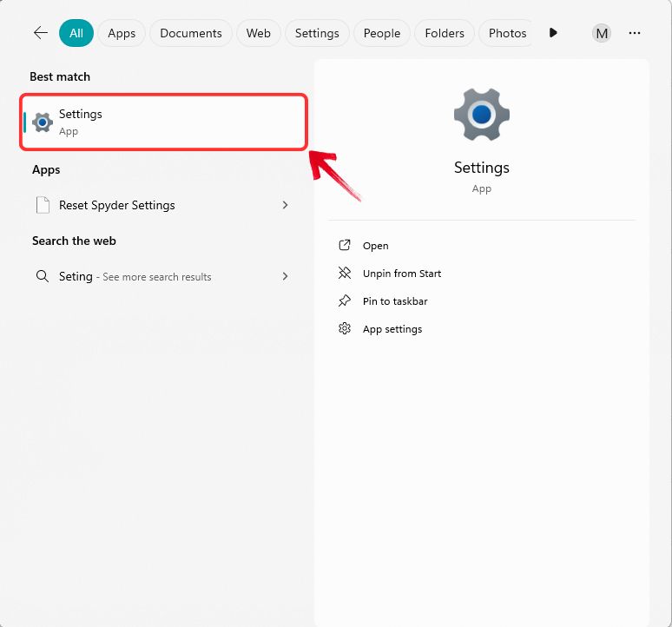
Task: Switch to the People filter tab
Action: point(382,33)
